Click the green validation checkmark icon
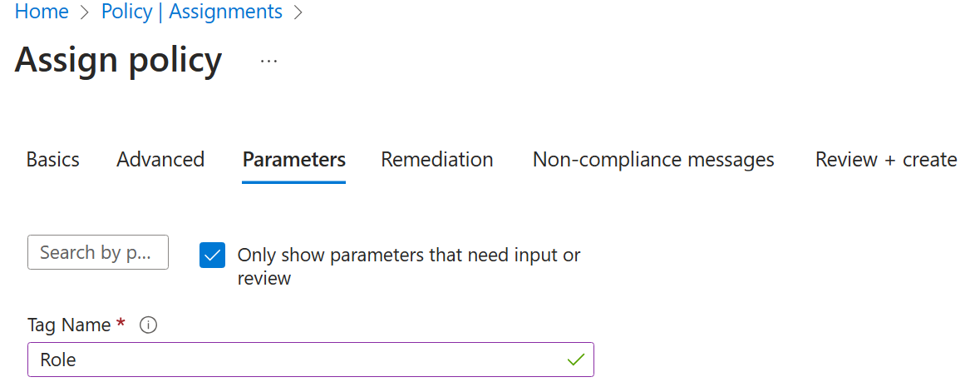 [575, 360]
